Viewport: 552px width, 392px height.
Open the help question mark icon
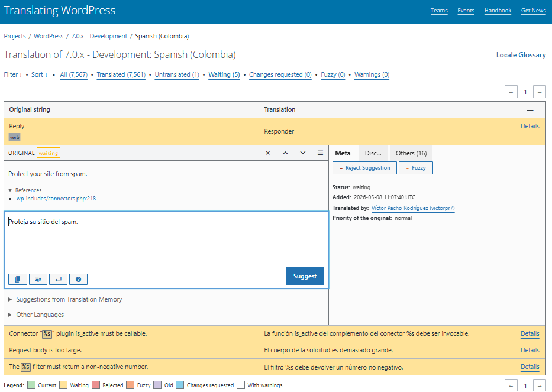(x=79, y=280)
